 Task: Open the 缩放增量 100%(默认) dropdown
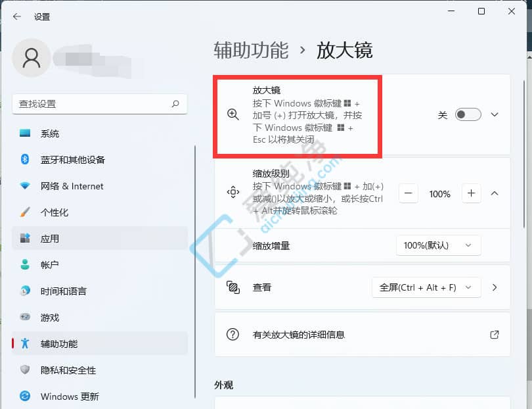pos(438,245)
